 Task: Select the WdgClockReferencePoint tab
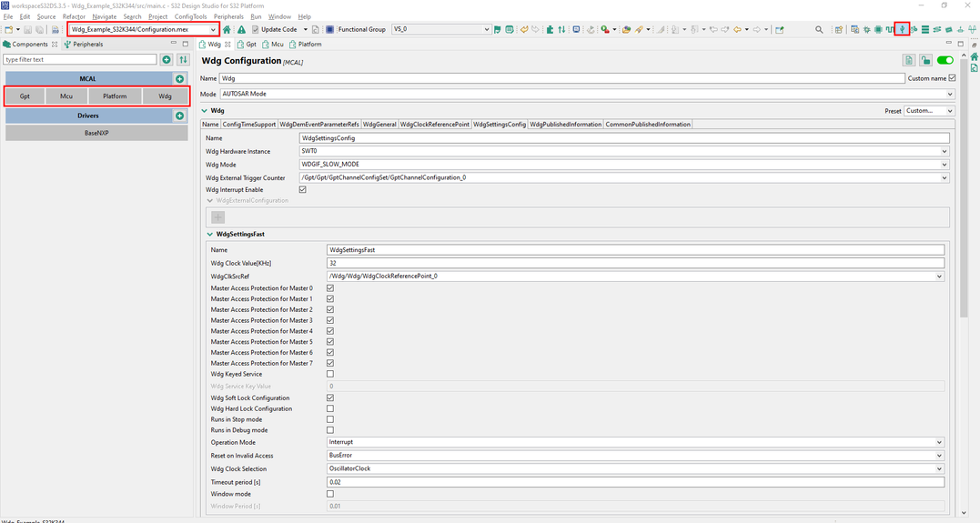(x=434, y=125)
